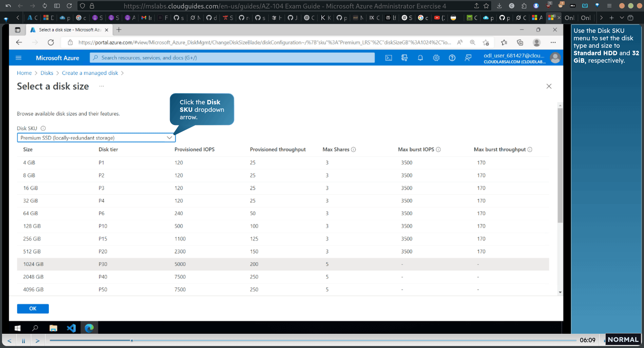This screenshot has width=644, height=348.
Task: Pause the guide playback
Action: [23, 341]
